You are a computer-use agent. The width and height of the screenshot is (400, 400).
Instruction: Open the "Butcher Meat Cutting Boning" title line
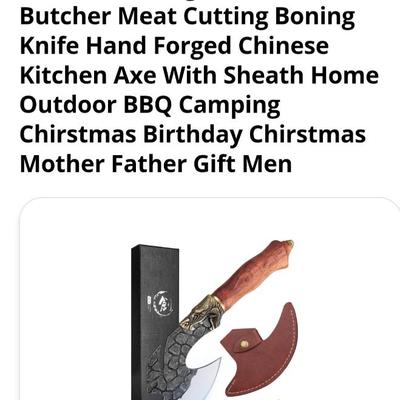[187, 16]
